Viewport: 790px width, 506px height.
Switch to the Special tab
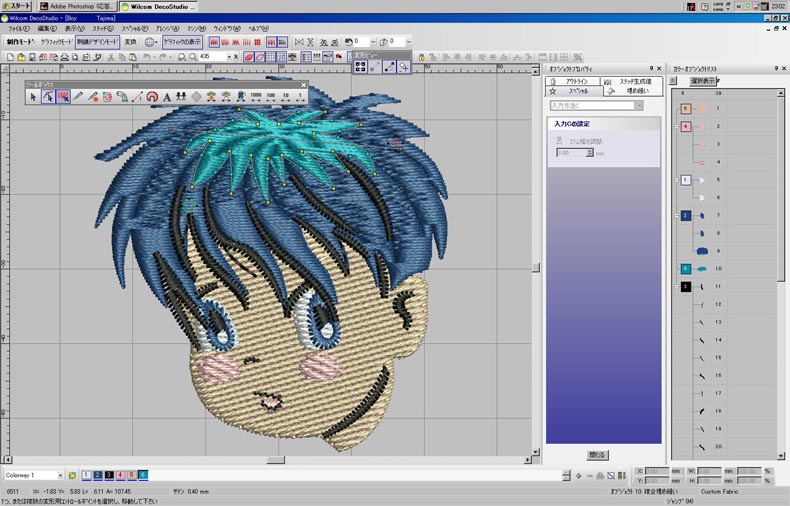point(574,91)
